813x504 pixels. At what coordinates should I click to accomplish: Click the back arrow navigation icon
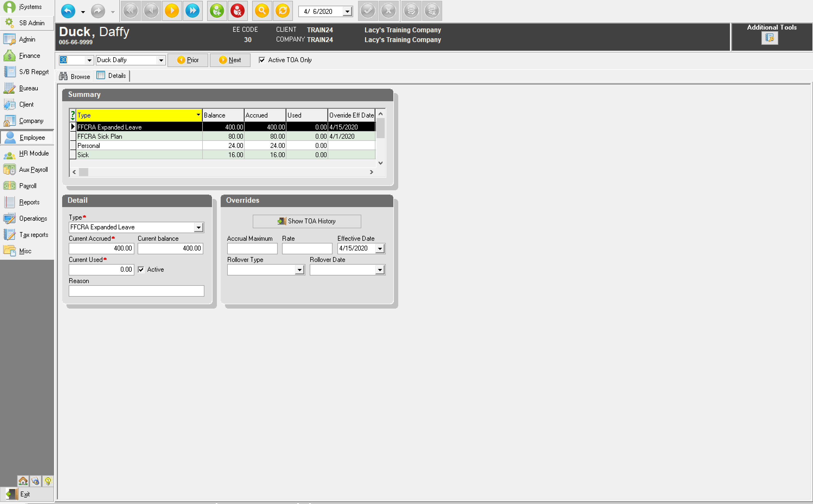(x=68, y=12)
